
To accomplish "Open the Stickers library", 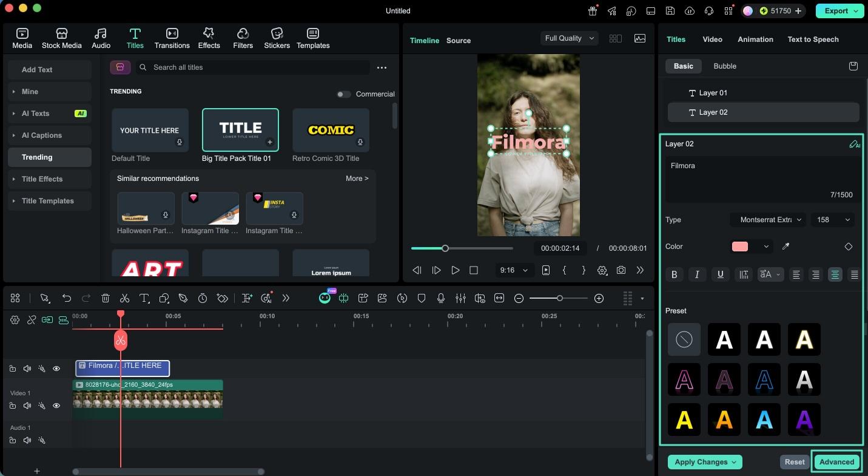I will (x=277, y=38).
